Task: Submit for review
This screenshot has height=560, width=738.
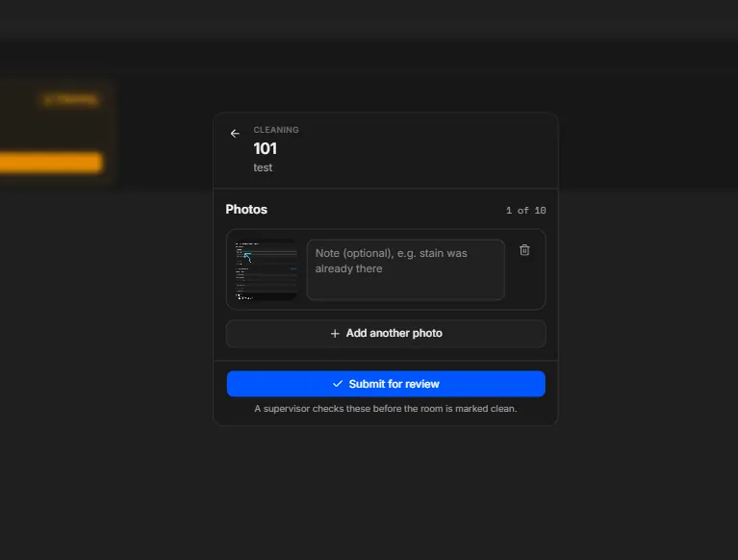Action: click(386, 384)
